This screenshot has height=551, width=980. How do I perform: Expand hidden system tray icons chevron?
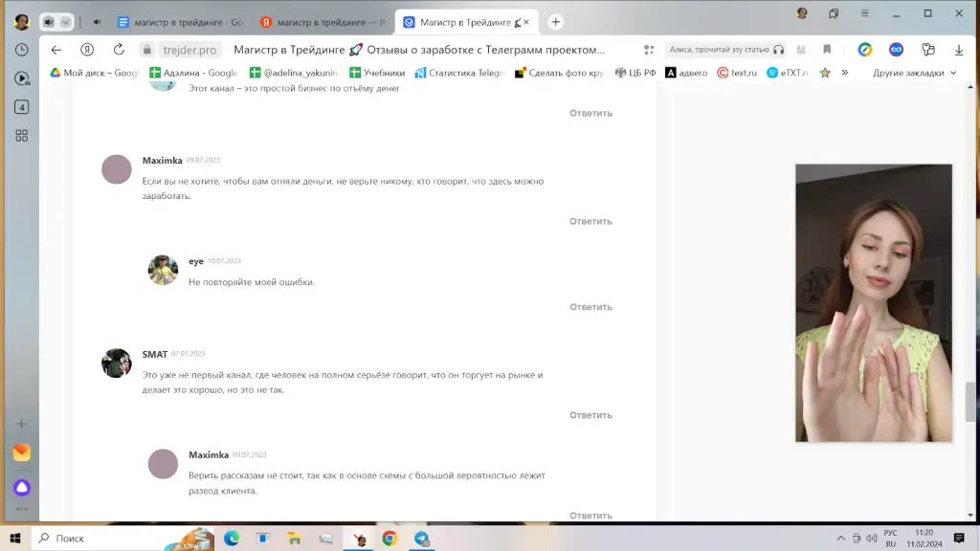click(x=840, y=539)
